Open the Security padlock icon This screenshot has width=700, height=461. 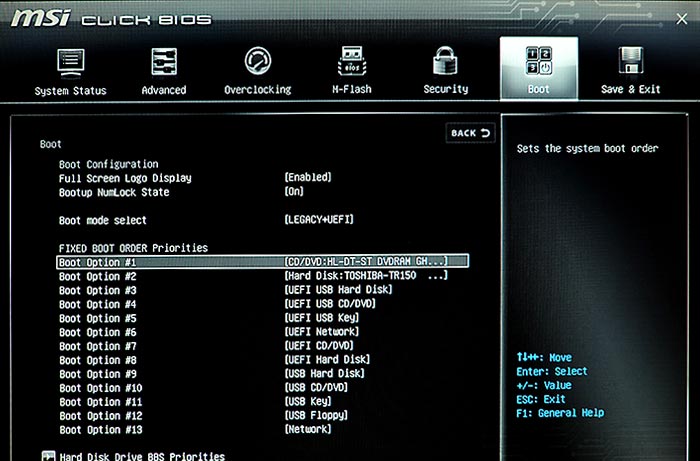tap(446, 61)
